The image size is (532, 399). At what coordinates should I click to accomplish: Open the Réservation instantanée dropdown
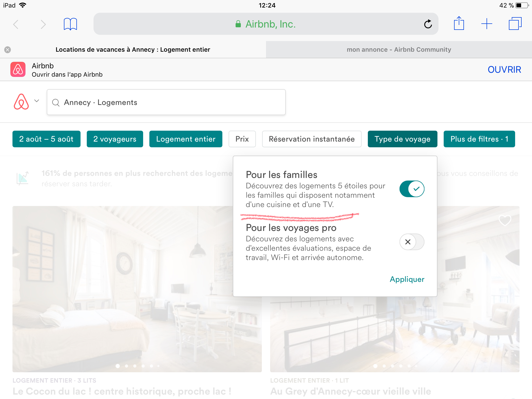[312, 139]
